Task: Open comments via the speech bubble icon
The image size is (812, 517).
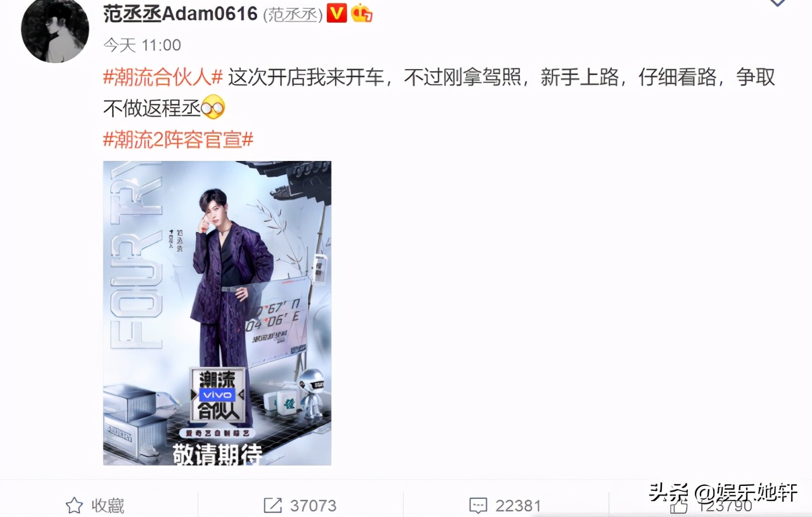Action: 478,505
